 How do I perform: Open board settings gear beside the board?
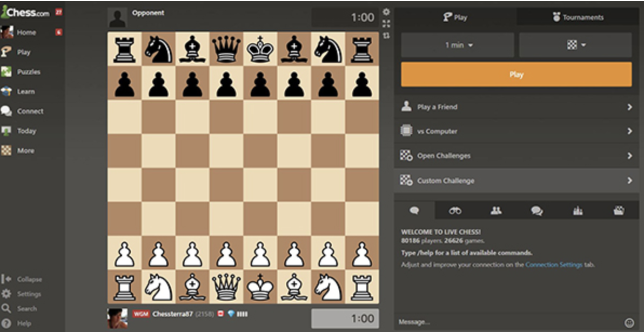point(386,12)
